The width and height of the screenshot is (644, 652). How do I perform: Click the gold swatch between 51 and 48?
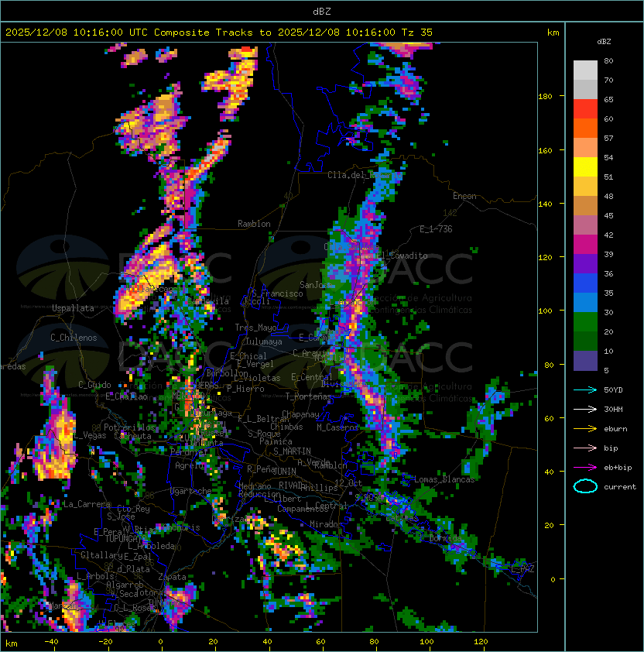[x=585, y=187]
